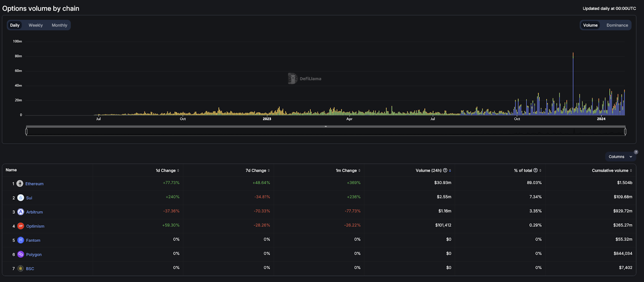This screenshot has width=644, height=282.
Task: Click the Name column header
Action: 11,170
